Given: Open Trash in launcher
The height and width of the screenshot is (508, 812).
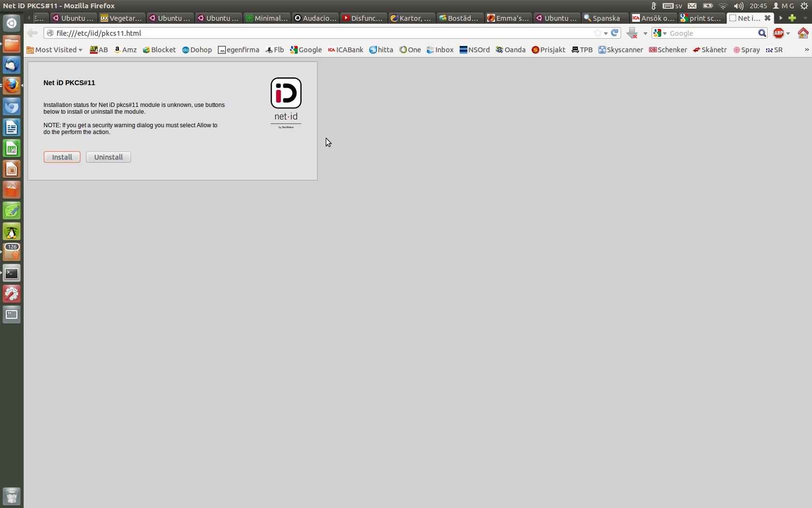Looking at the screenshot, I should (x=12, y=496).
